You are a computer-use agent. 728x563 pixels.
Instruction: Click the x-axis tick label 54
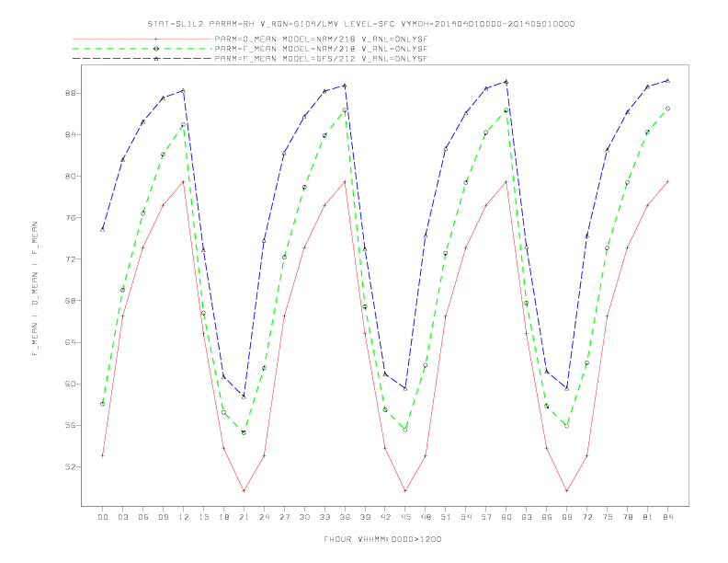(x=466, y=517)
